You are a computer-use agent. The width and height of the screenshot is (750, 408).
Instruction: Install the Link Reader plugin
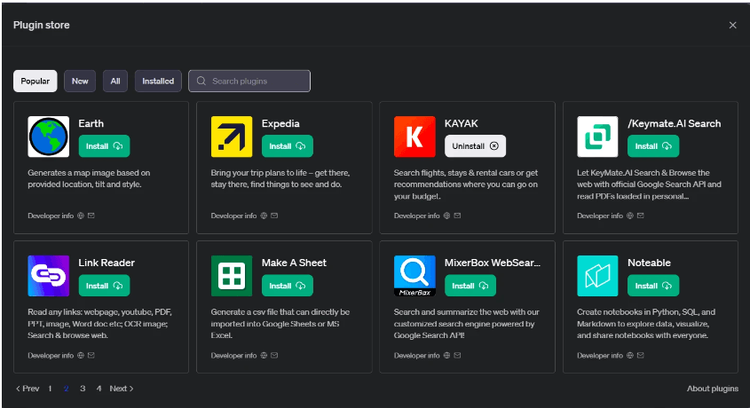pos(104,286)
